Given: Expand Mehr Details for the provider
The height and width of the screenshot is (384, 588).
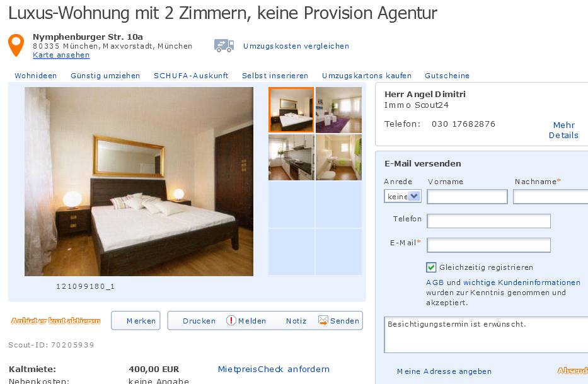Looking at the screenshot, I should coord(563,131).
